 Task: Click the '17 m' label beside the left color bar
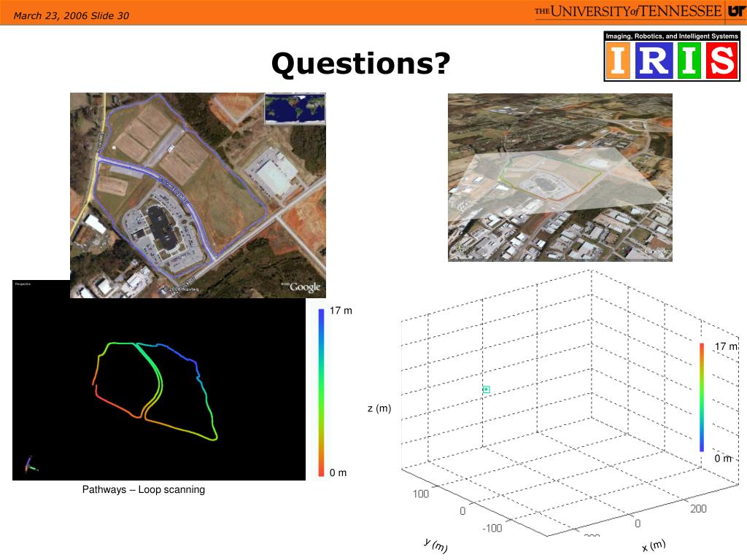tap(341, 311)
